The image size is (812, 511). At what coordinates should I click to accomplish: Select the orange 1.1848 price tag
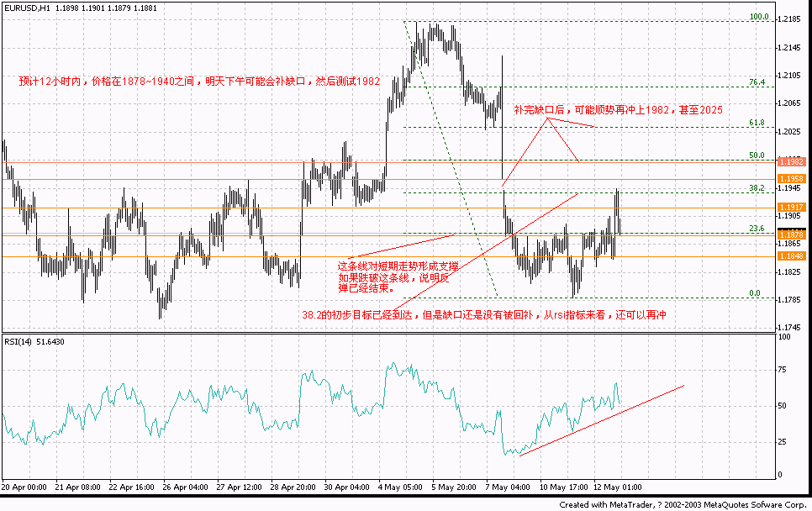tap(792, 255)
